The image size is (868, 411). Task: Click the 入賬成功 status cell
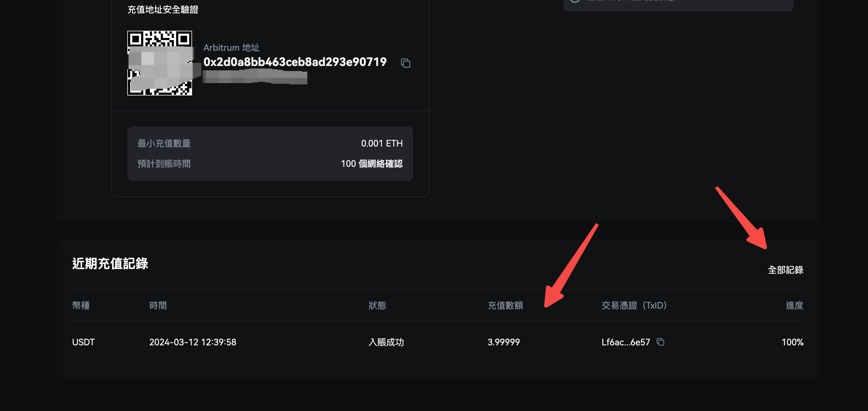coord(386,342)
